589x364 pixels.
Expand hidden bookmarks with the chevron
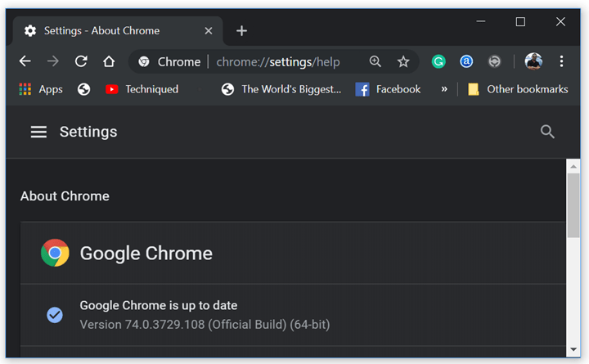click(444, 89)
